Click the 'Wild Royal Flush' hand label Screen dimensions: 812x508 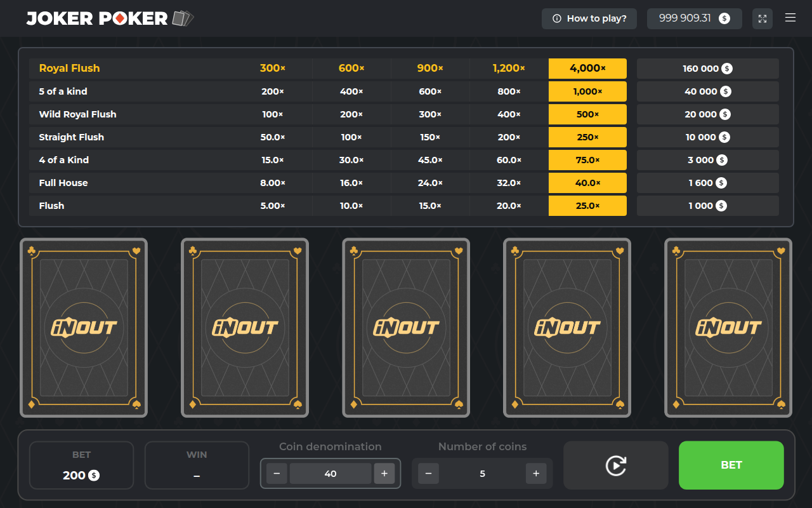pos(78,114)
